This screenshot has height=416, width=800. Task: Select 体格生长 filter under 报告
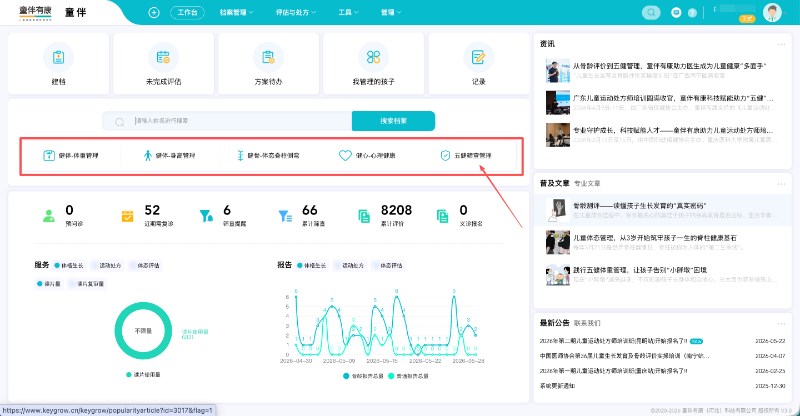[x=312, y=265]
